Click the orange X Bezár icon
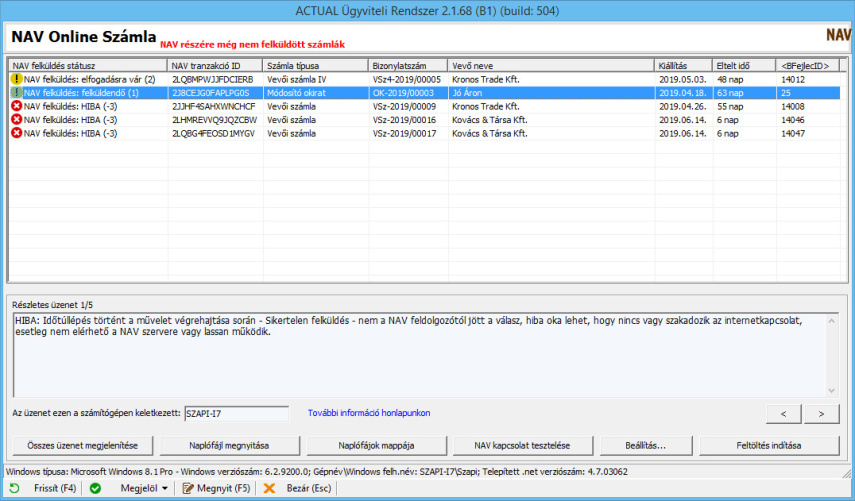Viewport: 855px width, 501px height. point(269,489)
